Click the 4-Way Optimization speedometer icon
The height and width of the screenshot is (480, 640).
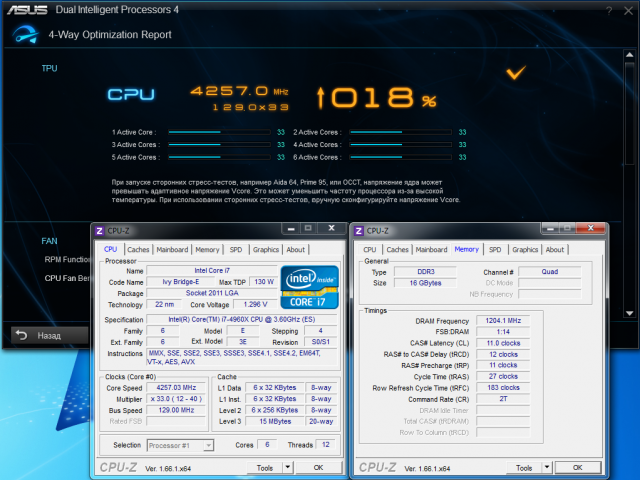[25, 34]
